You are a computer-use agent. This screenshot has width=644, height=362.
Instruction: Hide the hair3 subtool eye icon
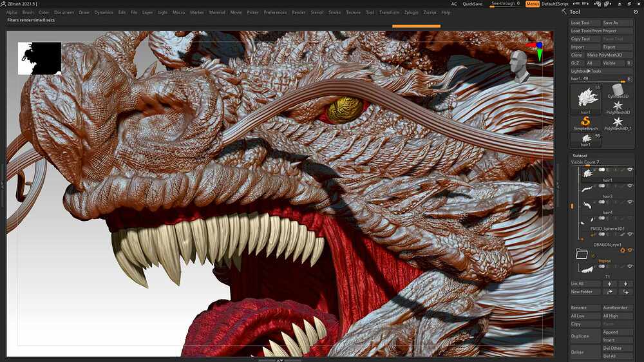click(630, 186)
